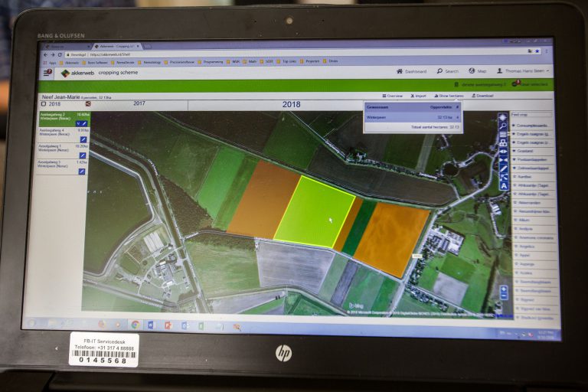The image size is (588, 392).
Task: Click the layers list tool on map toolbar
Action: coord(503,135)
